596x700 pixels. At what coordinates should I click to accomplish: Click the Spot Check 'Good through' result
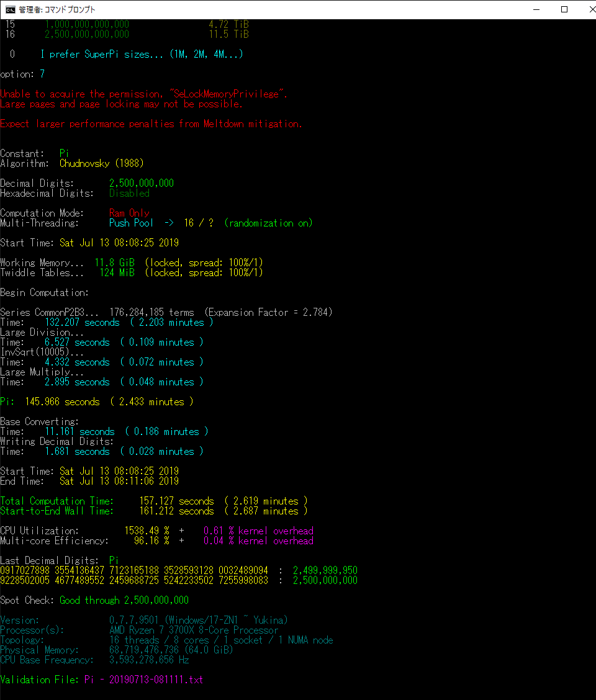124,601
